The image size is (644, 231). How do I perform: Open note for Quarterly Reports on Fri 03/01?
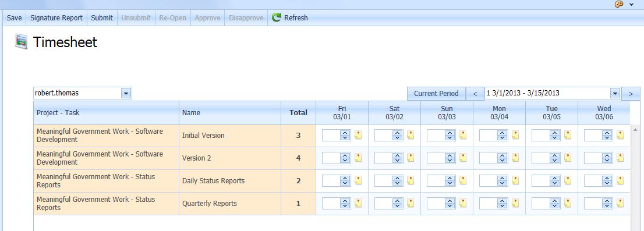[358, 203]
